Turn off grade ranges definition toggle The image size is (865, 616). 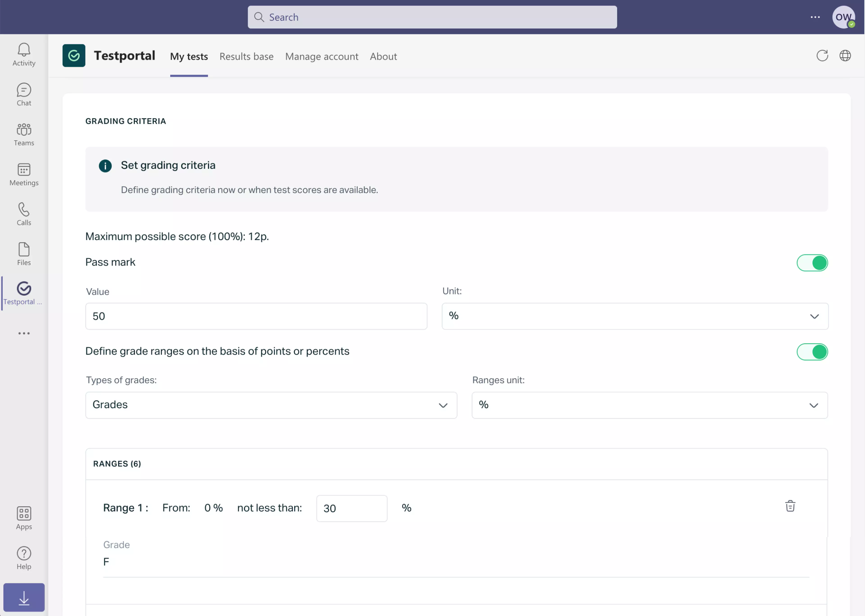point(812,352)
